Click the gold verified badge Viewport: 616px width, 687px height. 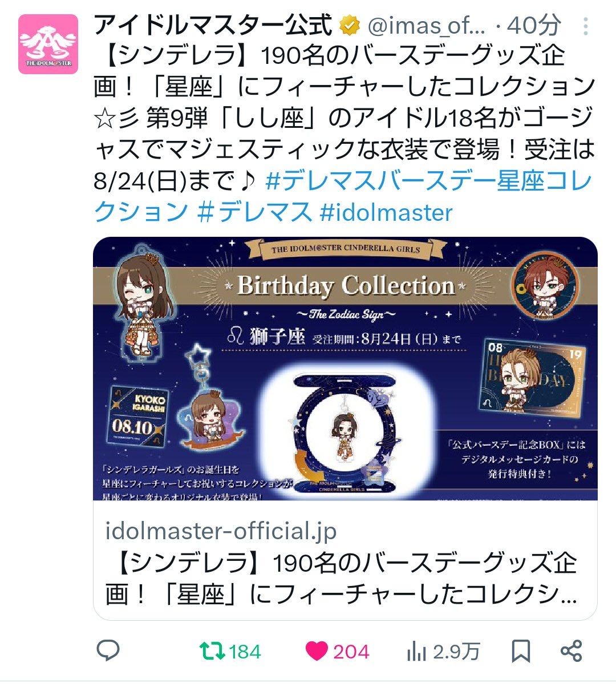[x=349, y=26]
